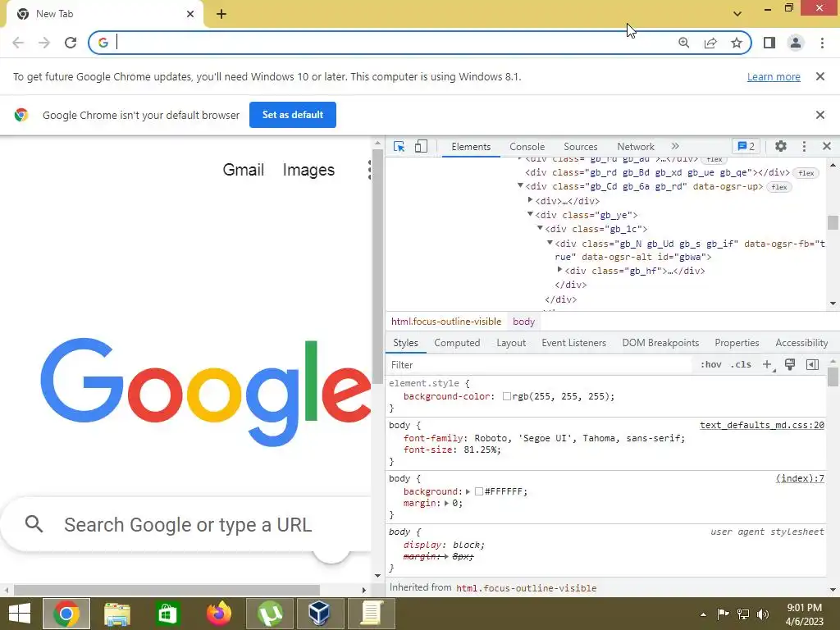Select html.focus-outline-visible breadcrumb
The width and height of the screenshot is (840, 630).
click(446, 322)
